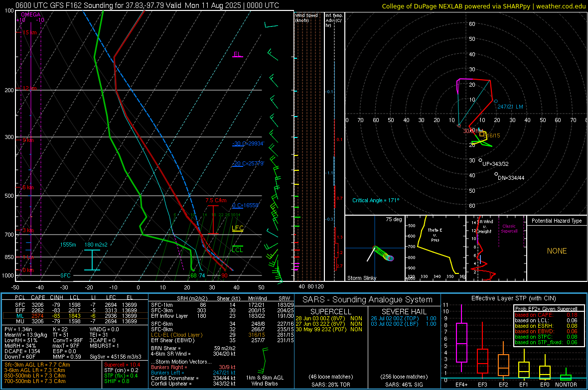
Task: Click the yellow LFC marker label
Action: pos(237,228)
